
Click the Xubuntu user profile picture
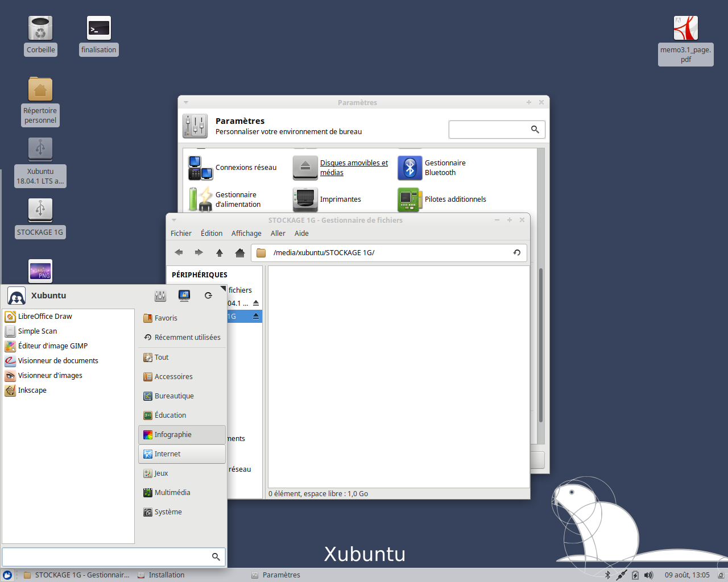(16, 296)
